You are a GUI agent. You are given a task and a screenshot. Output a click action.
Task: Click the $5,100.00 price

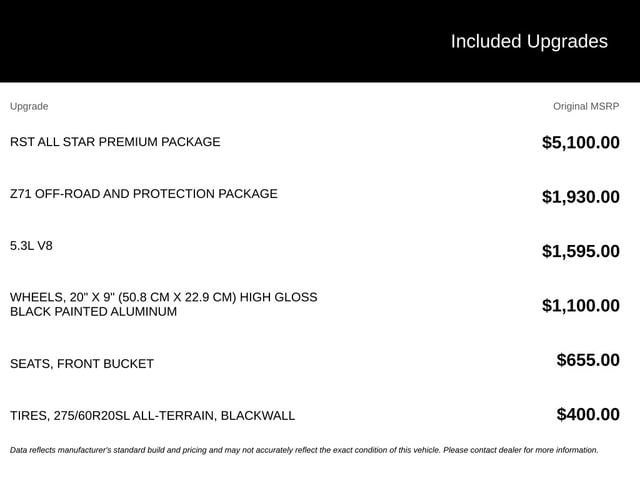[580, 142]
